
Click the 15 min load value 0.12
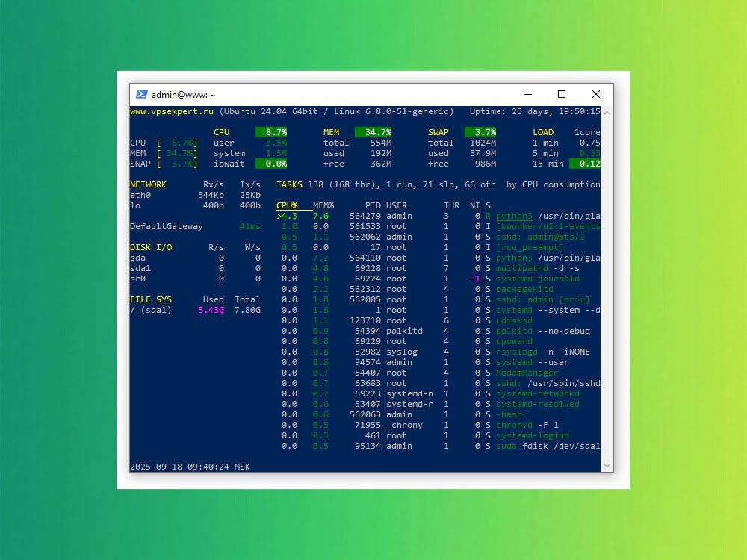tap(585, 164)
